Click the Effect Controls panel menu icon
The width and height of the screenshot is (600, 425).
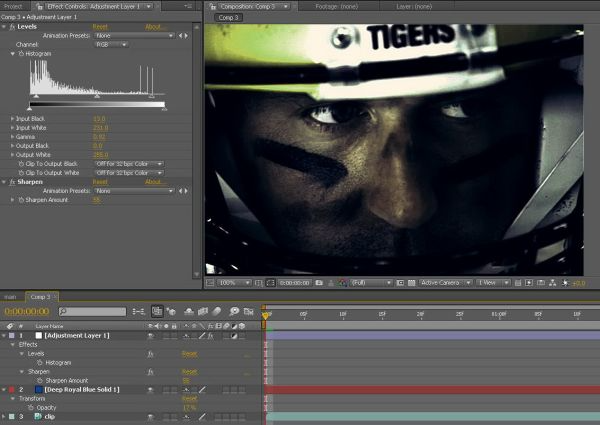click(x=188, y=6)
